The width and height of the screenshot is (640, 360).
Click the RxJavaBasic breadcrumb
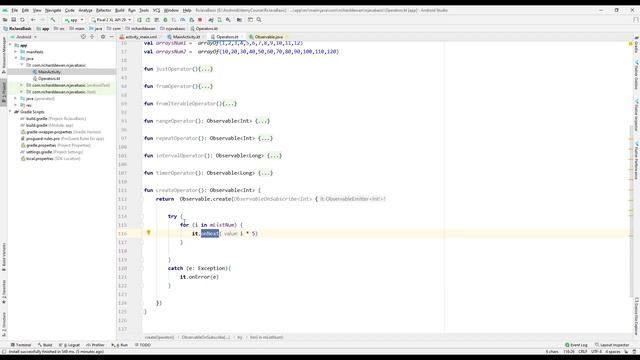[17, 29]
